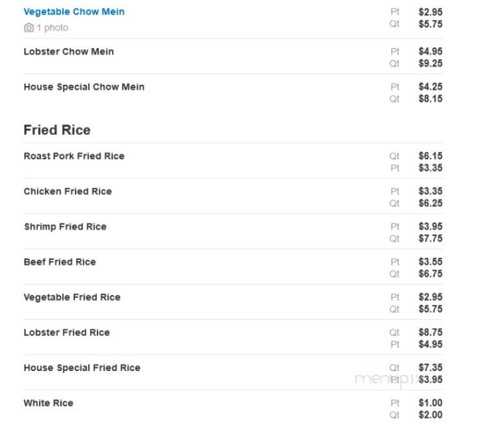Click the $8.75 Lobster Fried Rice price

coord(430,332)
